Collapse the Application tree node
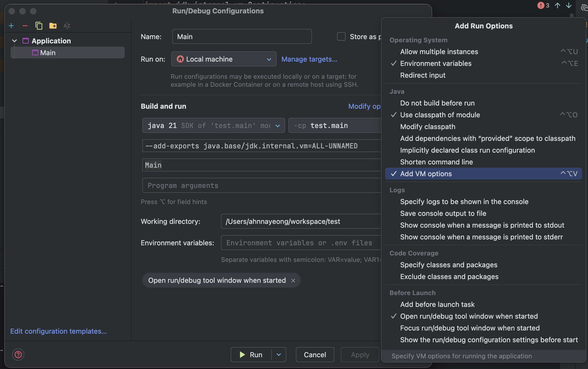 [x=14, y=41]
